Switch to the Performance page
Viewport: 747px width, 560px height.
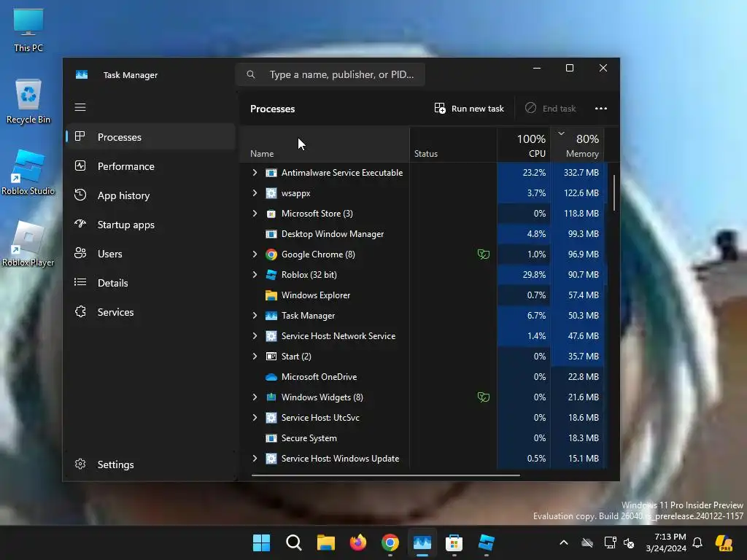(150, 166)
